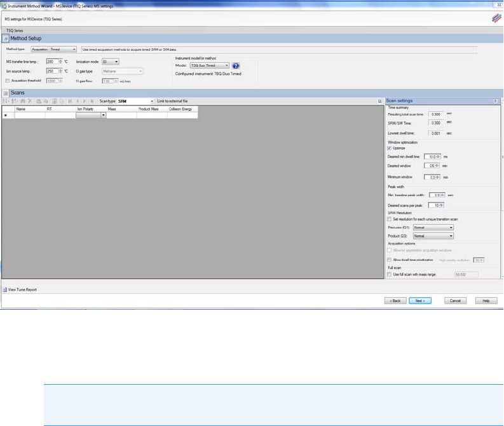Screen dimensions: 504x426
Task: Click the View Tune Report document icon
Action: pos(5,290)
